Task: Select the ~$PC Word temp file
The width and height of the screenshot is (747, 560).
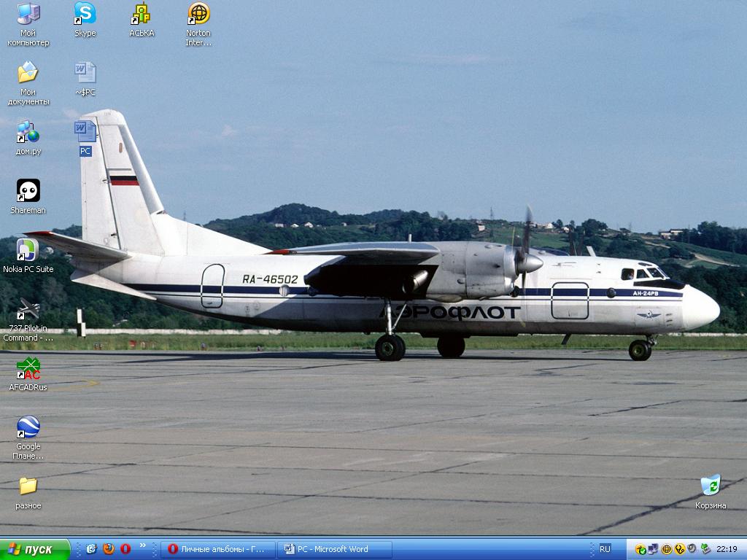Action: [85, 79]
